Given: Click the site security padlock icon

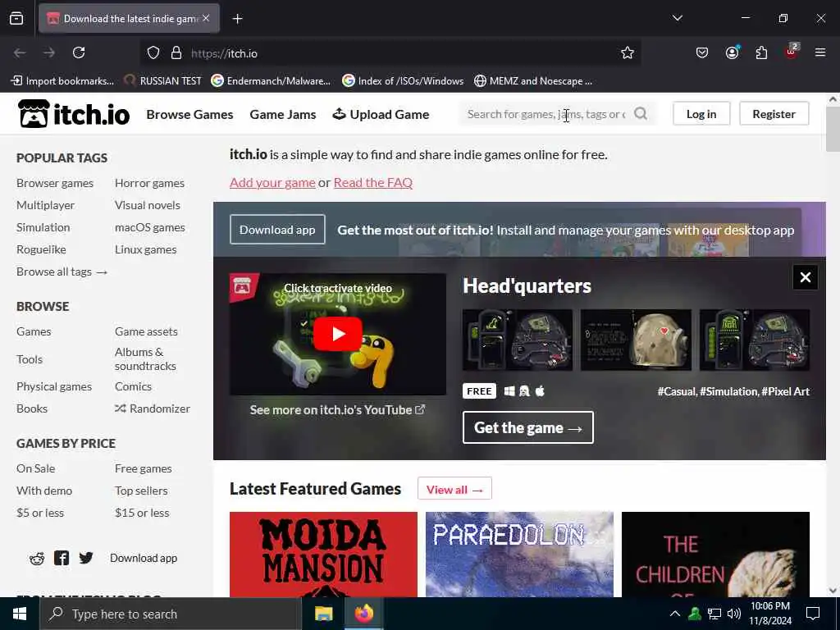Looking at the screenshot, I should pyautogui.click(x=176, y=53).
